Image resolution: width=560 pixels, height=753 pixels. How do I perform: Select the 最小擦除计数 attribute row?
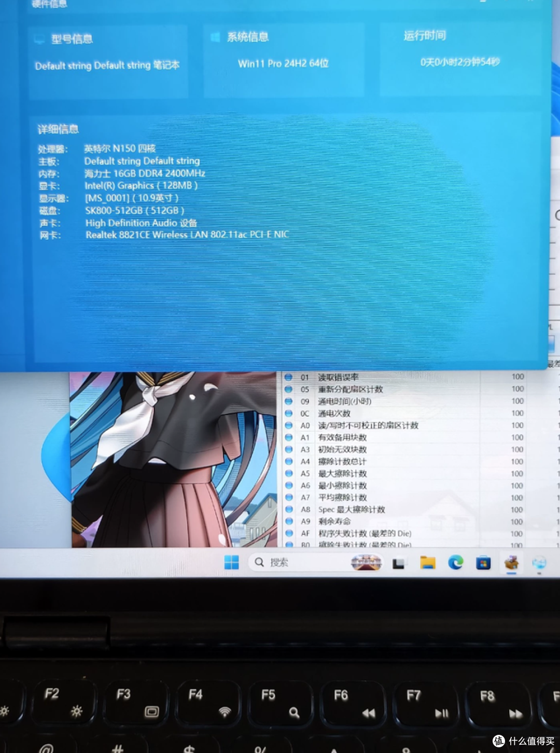pos(420,485)
